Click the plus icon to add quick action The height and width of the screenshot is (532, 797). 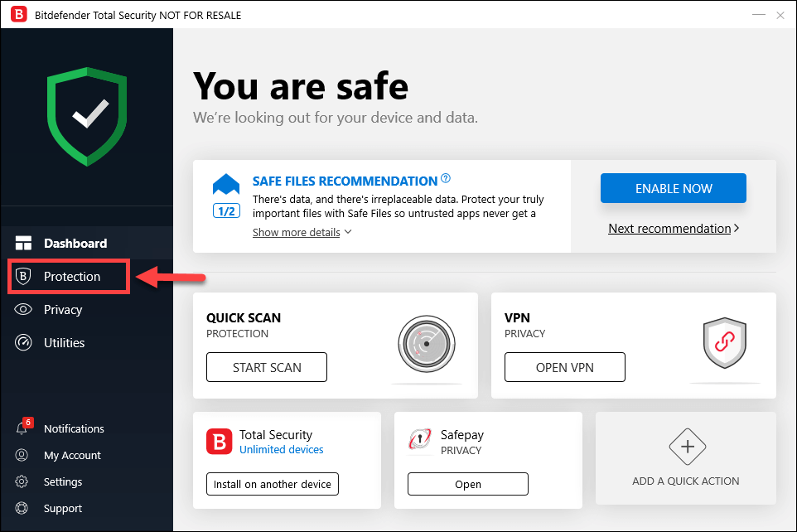[686, 447]
